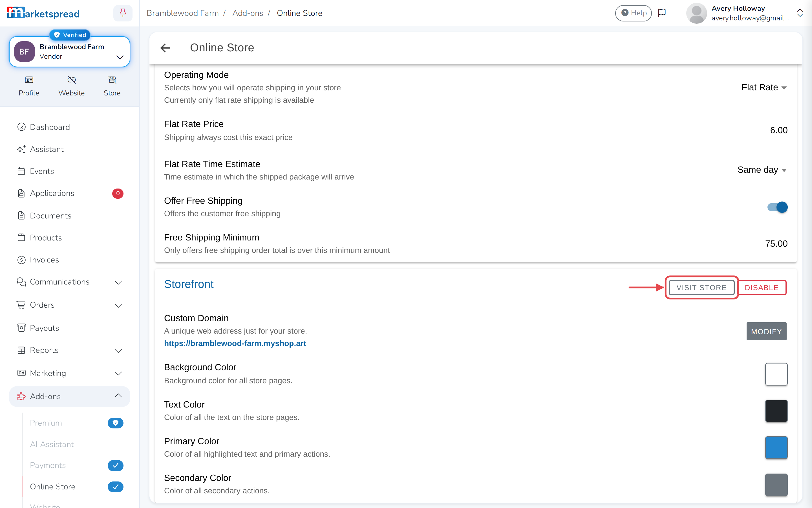The height and width of the screenshot is (508, 812).
Task: Click Bramblewood Farm breadcrumb
Action: tap(182, 13)
